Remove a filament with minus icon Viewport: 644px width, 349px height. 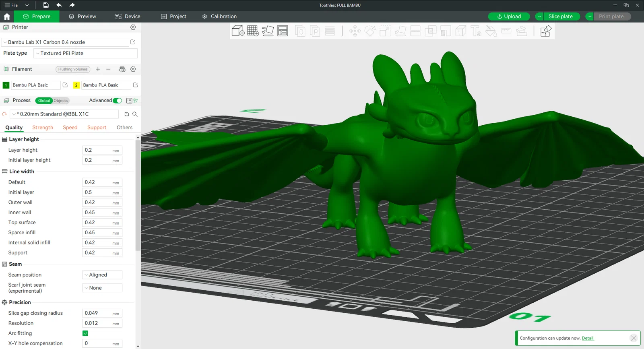point(108,69)
